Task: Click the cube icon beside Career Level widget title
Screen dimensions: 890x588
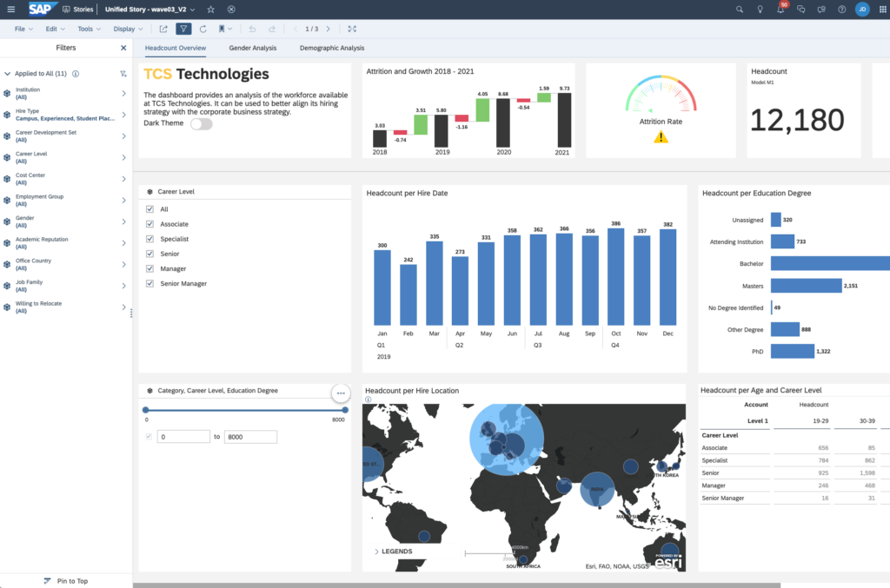Action: pyautogui.click(x=149, y=192)
